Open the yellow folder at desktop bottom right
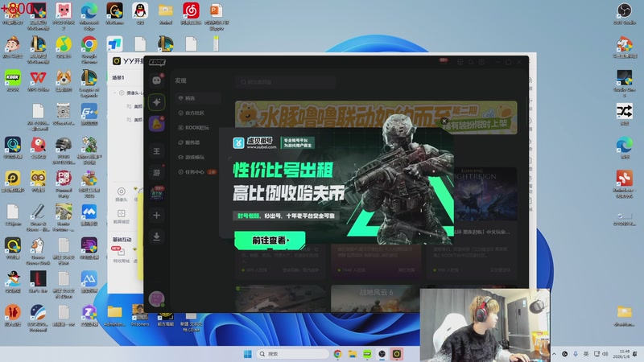The height and width of the screenshot is (362, 644). pyautogui.click(x=625, y=315)
